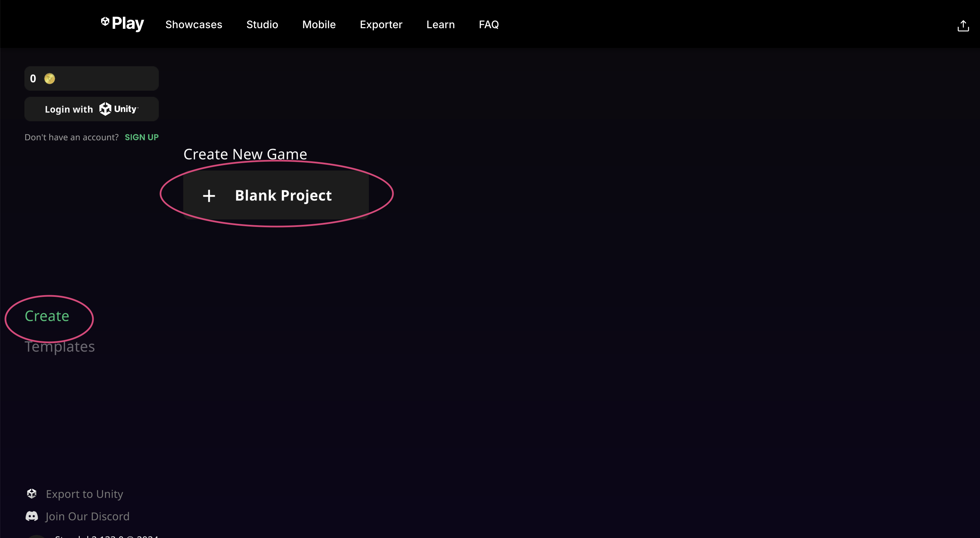Click the Unity cube icon beside Export
Screen dimensions: 980x538
[32, 494]
